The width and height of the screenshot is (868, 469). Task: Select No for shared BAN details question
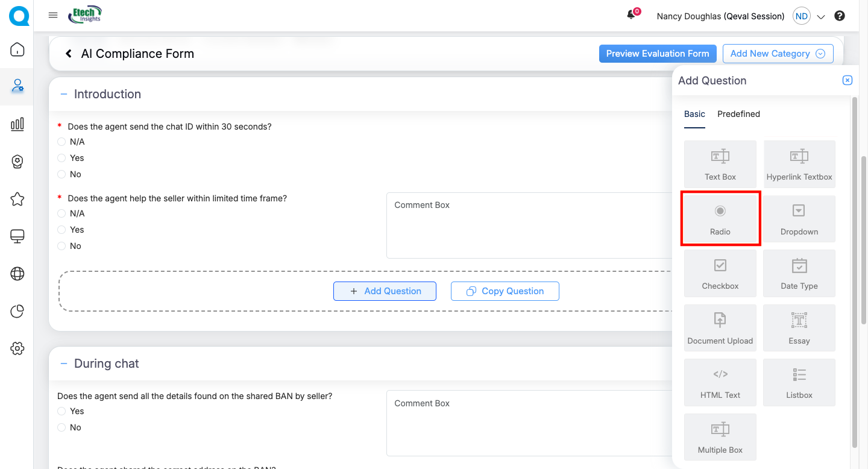pos(61,427)
